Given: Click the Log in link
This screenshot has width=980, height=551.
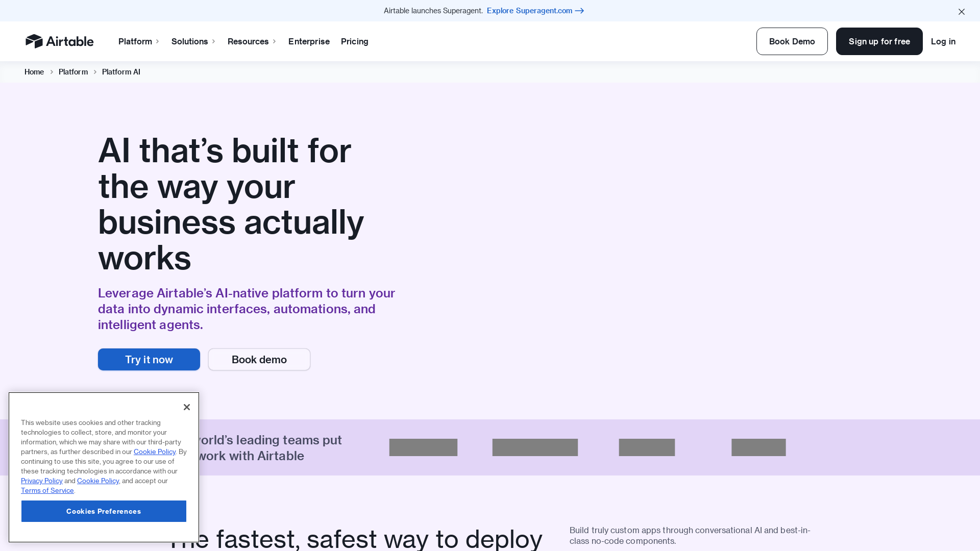Looking at the screenshot, I should click(943, 41).
